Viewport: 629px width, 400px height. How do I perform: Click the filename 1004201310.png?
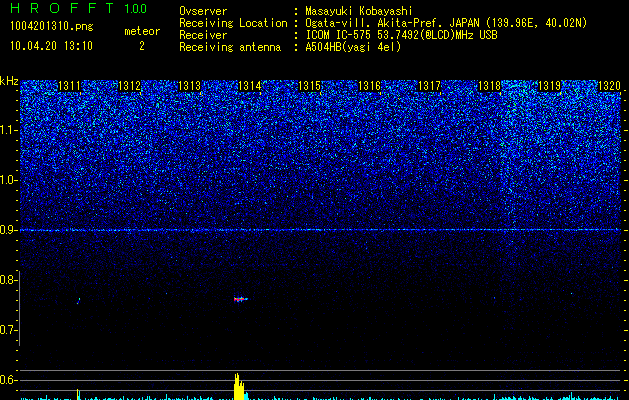(x=52, y=26)
